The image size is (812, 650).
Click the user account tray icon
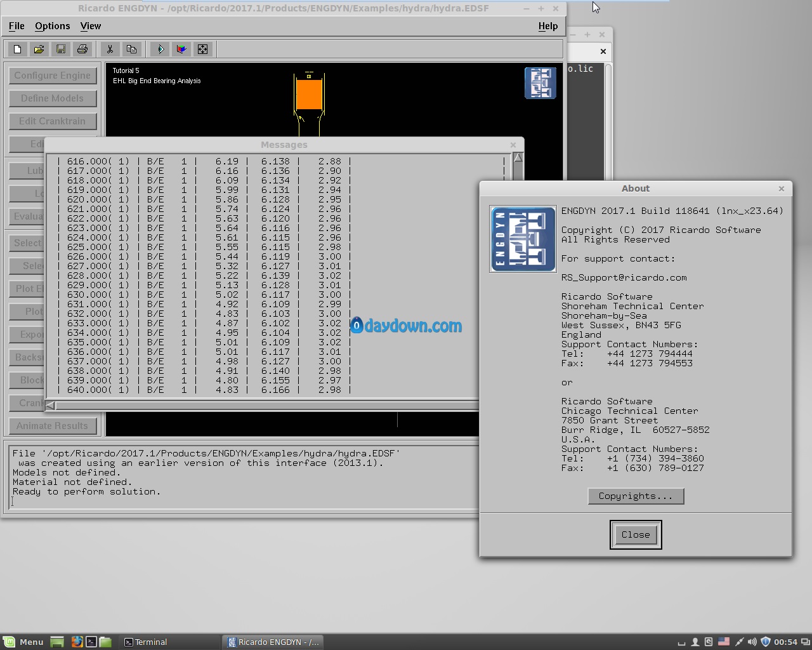click(x=695, y=642)
